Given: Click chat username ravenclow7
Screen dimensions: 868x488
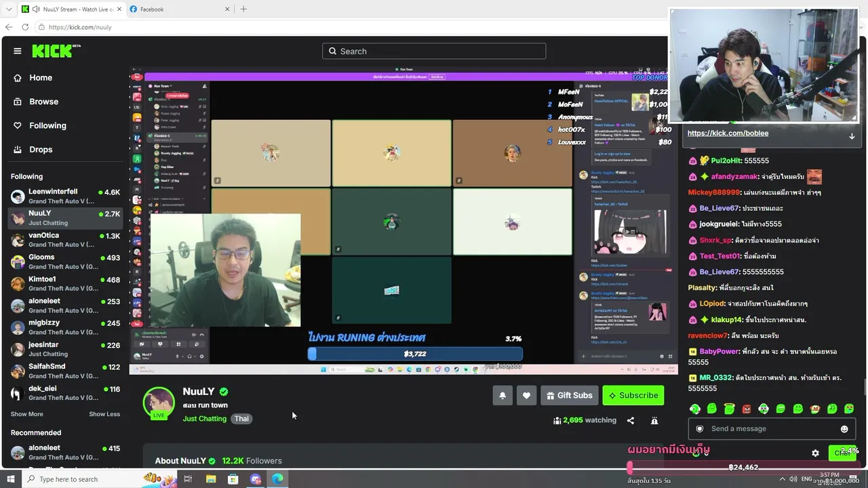Looking at the screenshot, I should click(708, 335).
